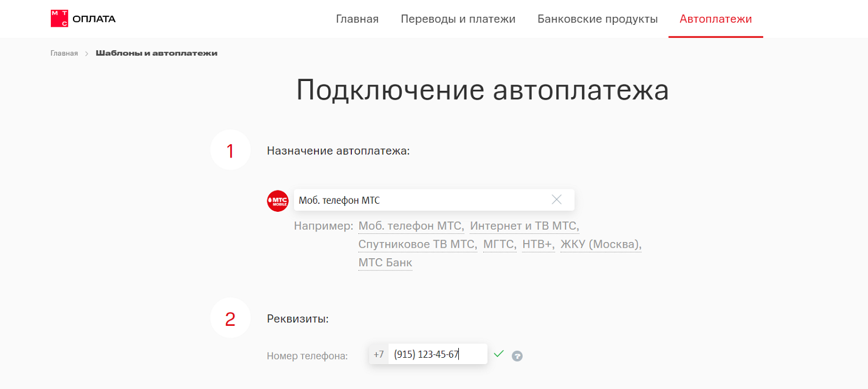This screenshot has width=868, height=389.
Task: Go to Банковские продукты section
Action: point(597,19)
